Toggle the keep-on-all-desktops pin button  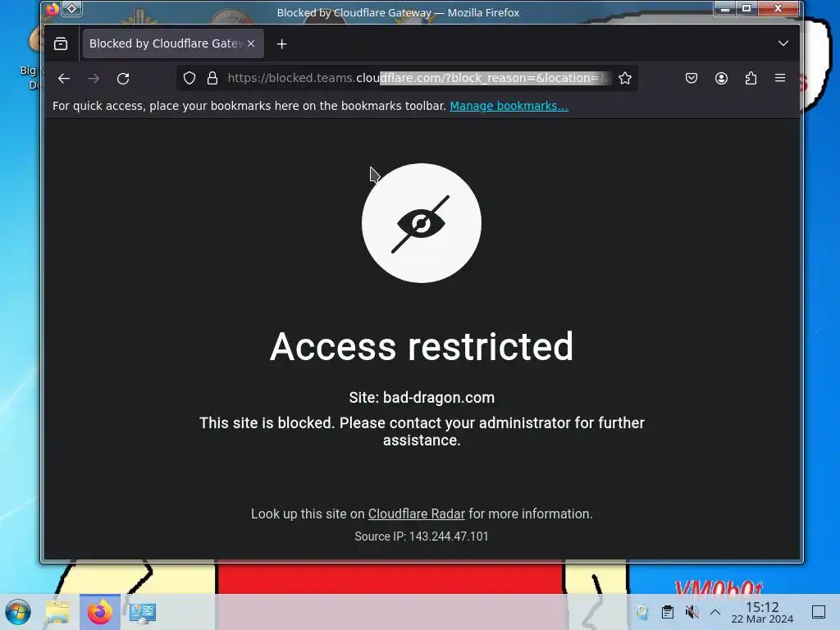click(72, 9)
